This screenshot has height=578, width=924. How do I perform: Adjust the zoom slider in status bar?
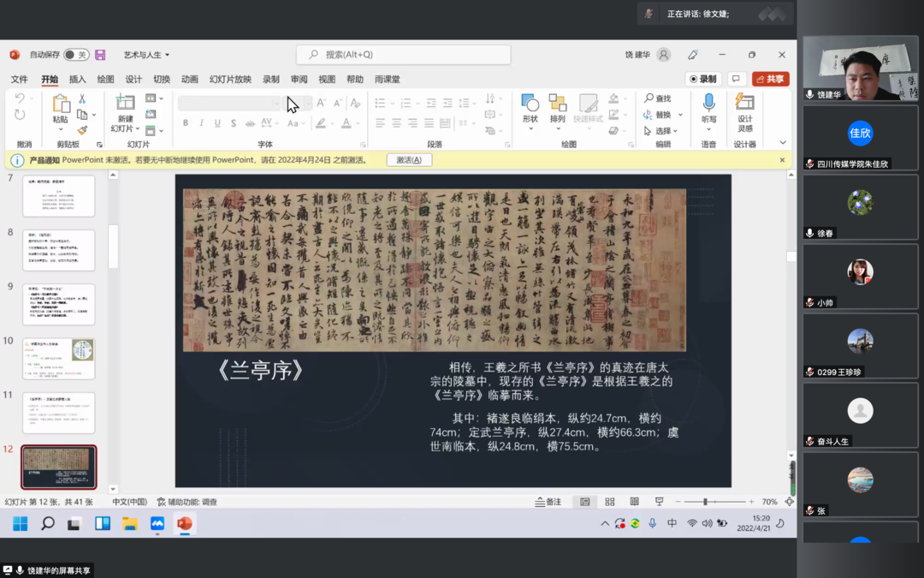[705, 502]
